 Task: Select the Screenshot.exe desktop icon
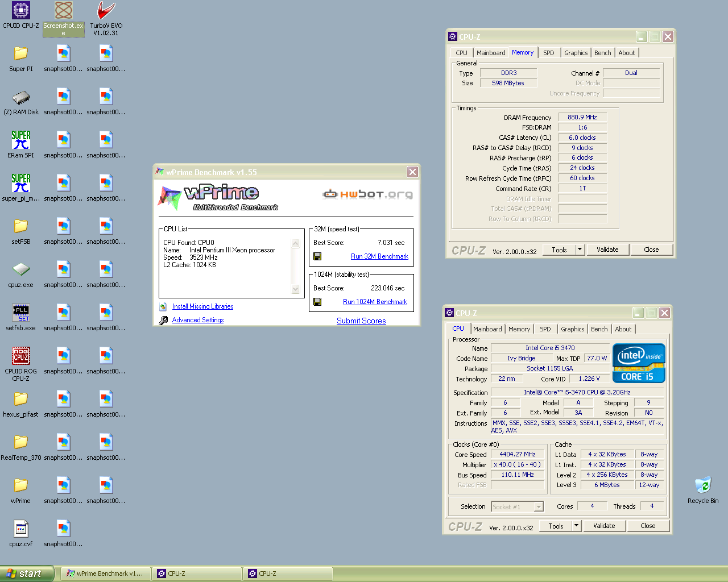[x=64, y=19]
